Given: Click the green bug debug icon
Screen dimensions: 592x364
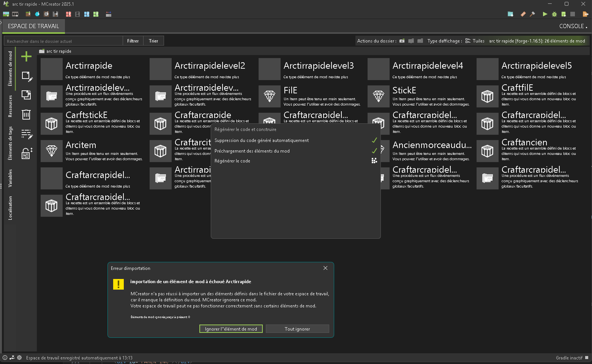Looking at the screenshot, I should (x=554, y=14).
